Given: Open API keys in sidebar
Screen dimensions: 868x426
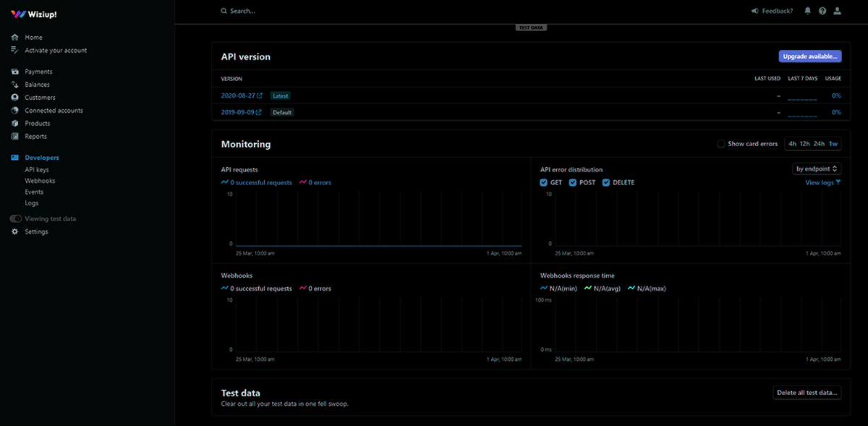Looking at the screenshot, I should point(37,169).
